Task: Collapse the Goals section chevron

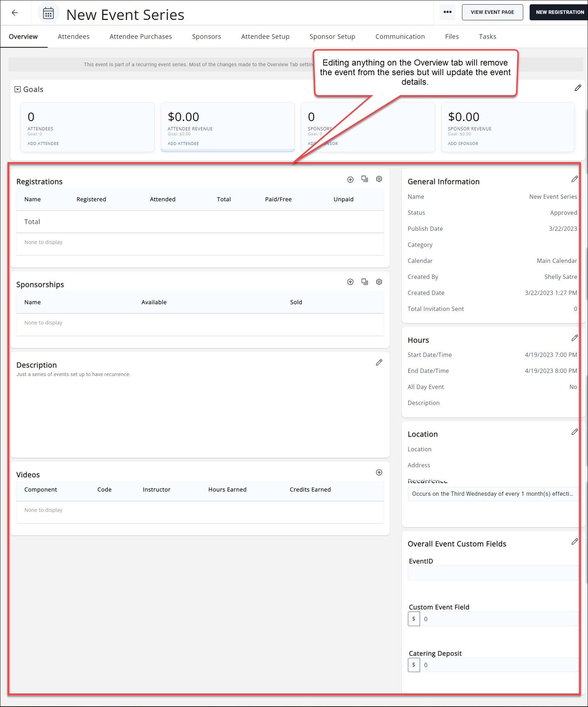Action: [17, 89]
